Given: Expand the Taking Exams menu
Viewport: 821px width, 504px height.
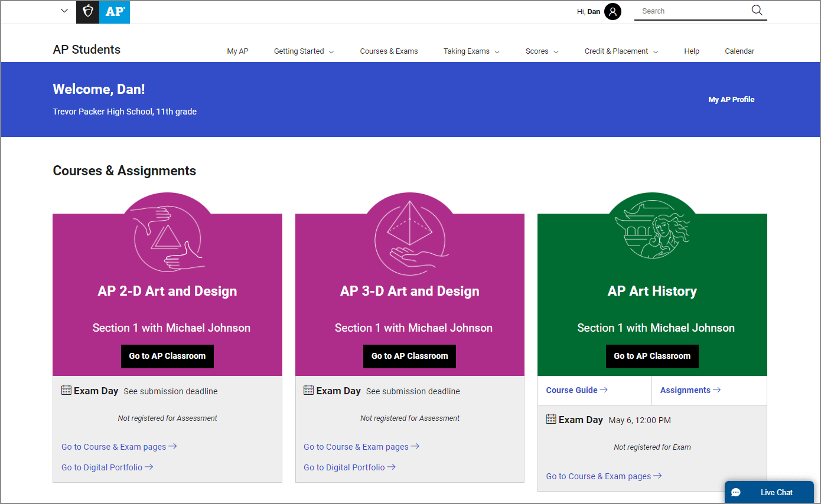Looking at the screenshot, I should (x=471, y=51).
